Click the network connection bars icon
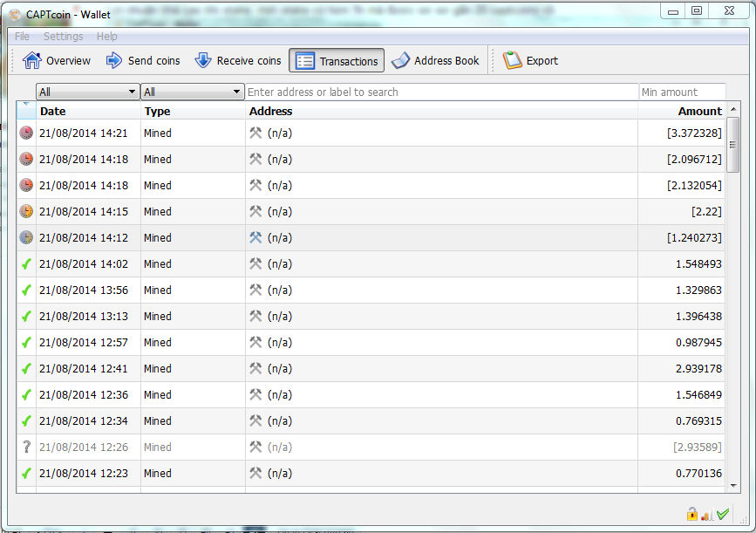Image resolution: width=756 pixels, height=533 pixels. [707, 516]
